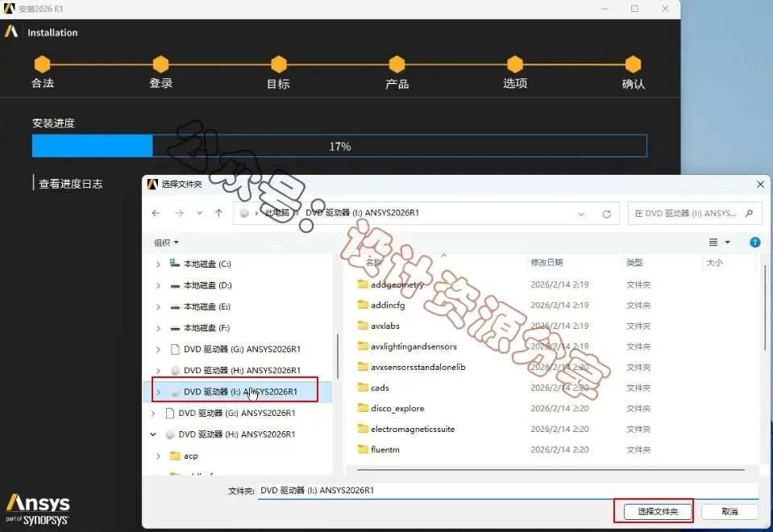Image resolution: width=773 pixels, height=532 pixels.
Task: Click 此电脑 in the address breadcrumb
Action: (x=277, y=213)
